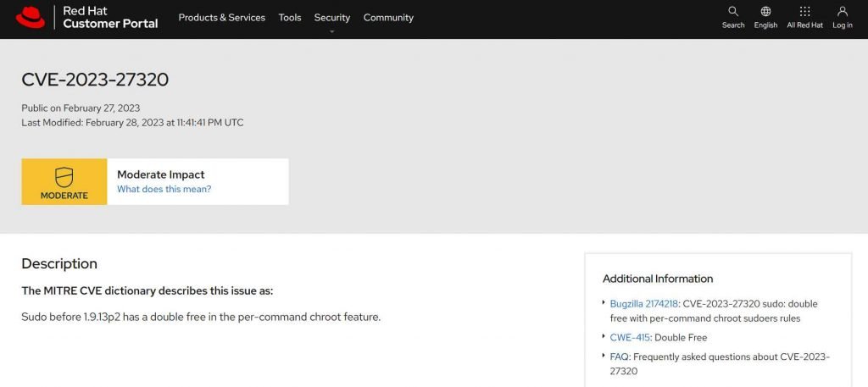Image resolution: width=868 pixels, height=387 pixels.
Task: Click the Additional Information heading
Action: (x=658, y=279)
